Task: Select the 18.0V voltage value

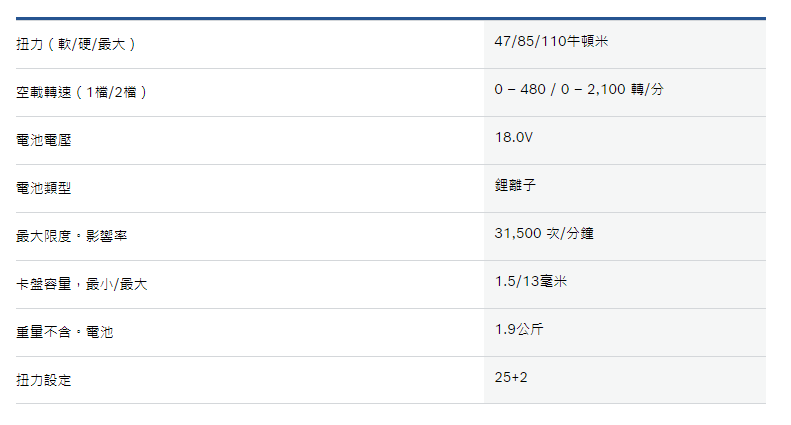Action: pyautogui.click(x=514, y=137)
